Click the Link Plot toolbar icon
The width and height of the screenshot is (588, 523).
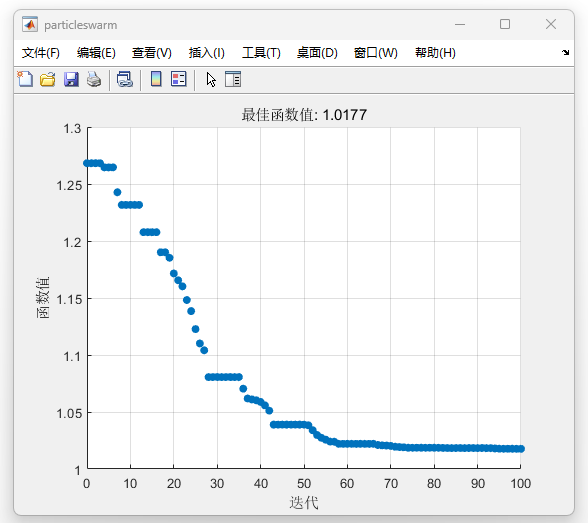pos(125,79)
